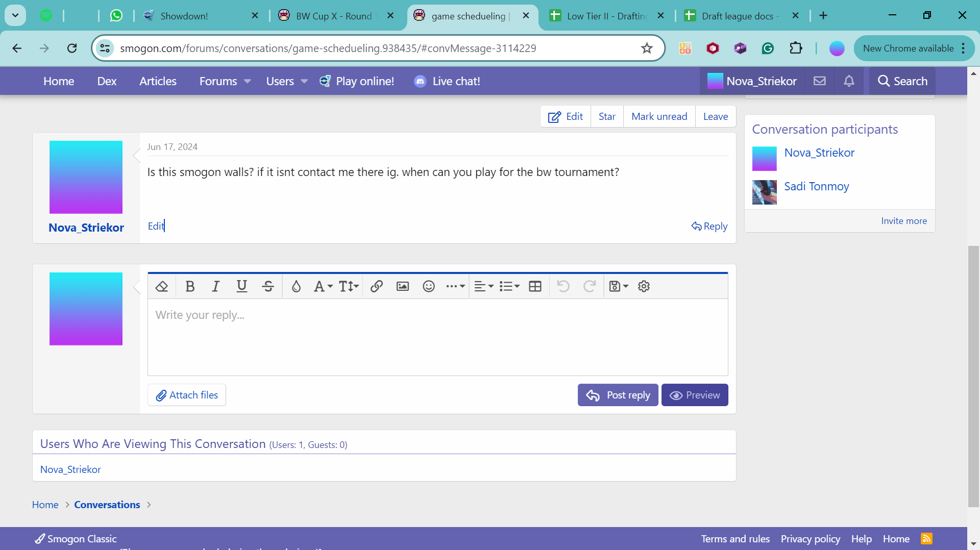Switch to the Showdown! browser tab
Viewport: 980px width, 550px height.
184,16
